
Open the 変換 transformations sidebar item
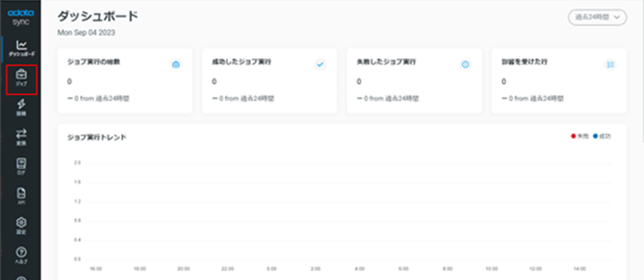[x=21, y=137]
